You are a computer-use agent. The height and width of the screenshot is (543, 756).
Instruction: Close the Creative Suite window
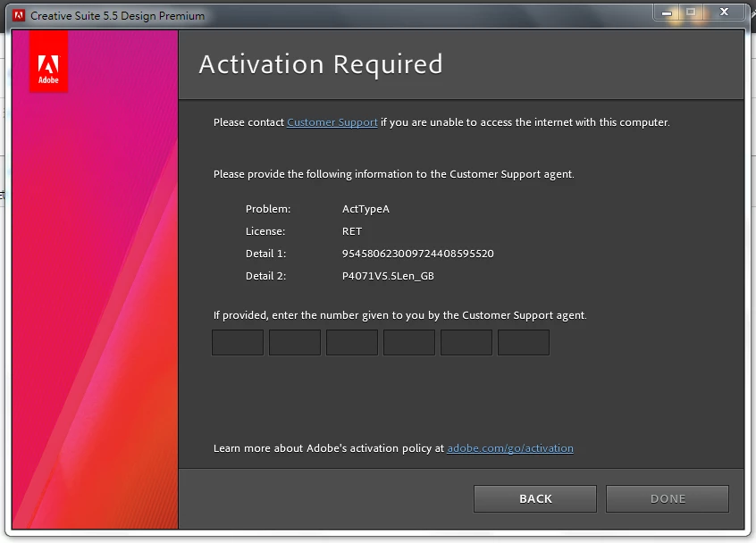point(724,12)
